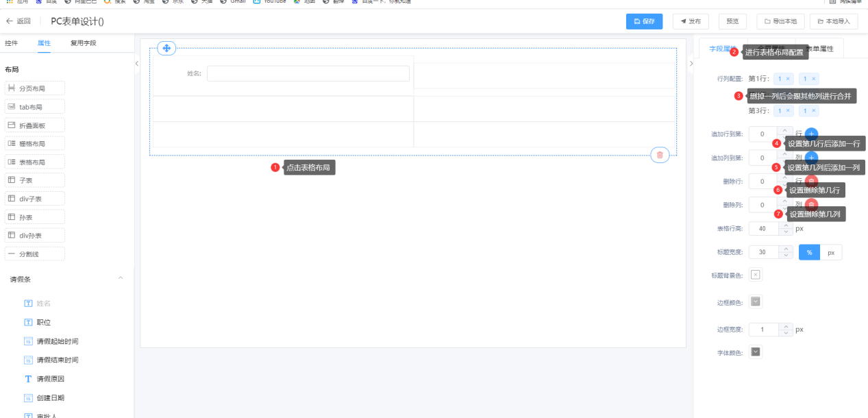Set title width unit to px
The image size is (868, 418).
point(831,252)
